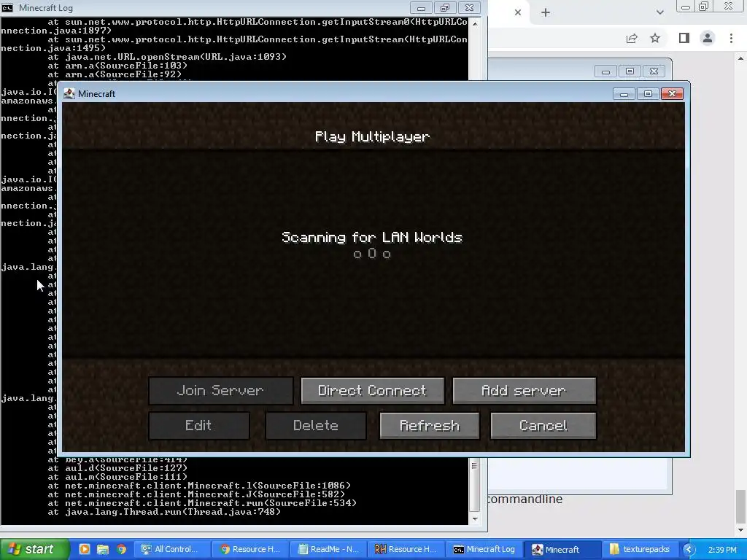Switch to ReadMe Notepad taskbar item

tap(328, 549)
